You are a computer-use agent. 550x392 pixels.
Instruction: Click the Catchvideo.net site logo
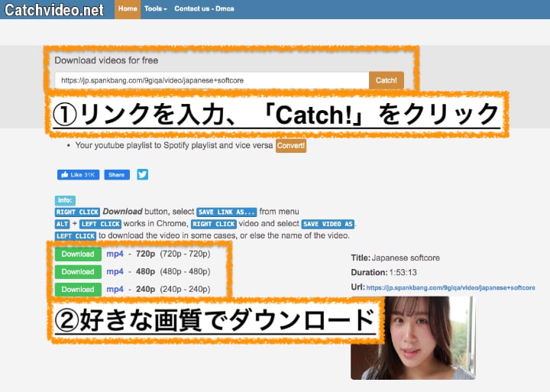point(53,10)
